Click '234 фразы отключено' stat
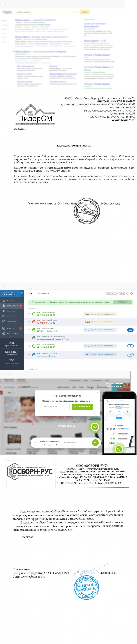Image resolution: width=137 pixels, height=644 pixels. click(x=12, y=344)
